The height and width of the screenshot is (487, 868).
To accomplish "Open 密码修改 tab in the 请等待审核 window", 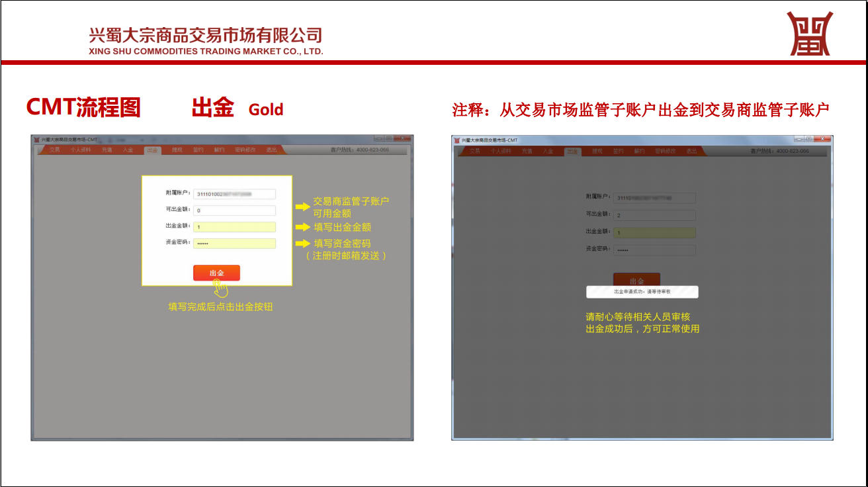I will pos(666,152).
